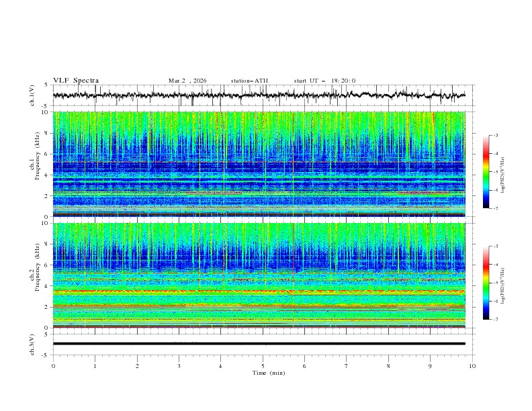Click the "ch.2 Frequency (kHz)" axis label

(x=35, y=267)
